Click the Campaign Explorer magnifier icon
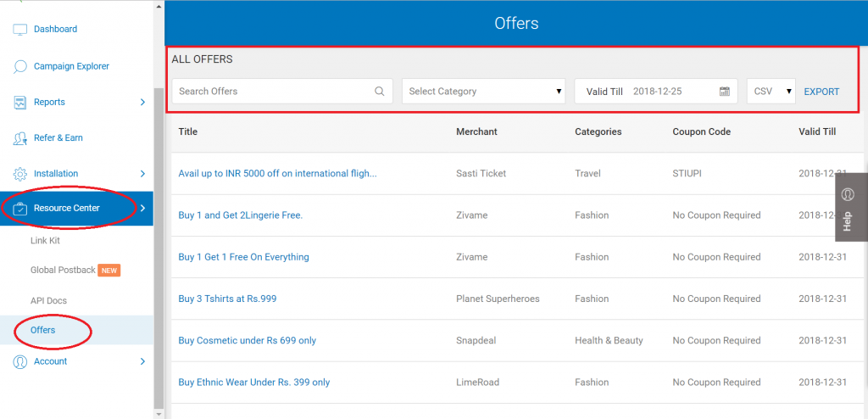This screenshot has width=868, height=419. click(x=20, y=66)
